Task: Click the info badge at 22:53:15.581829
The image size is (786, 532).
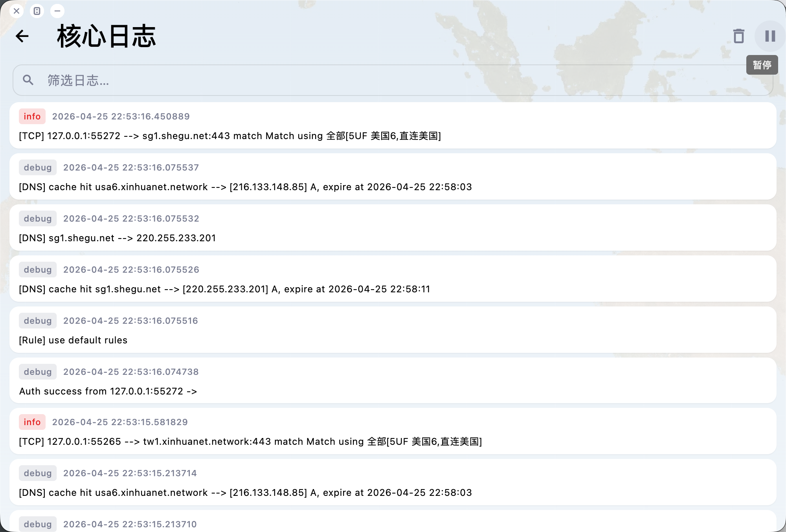Action: [32, 422]
